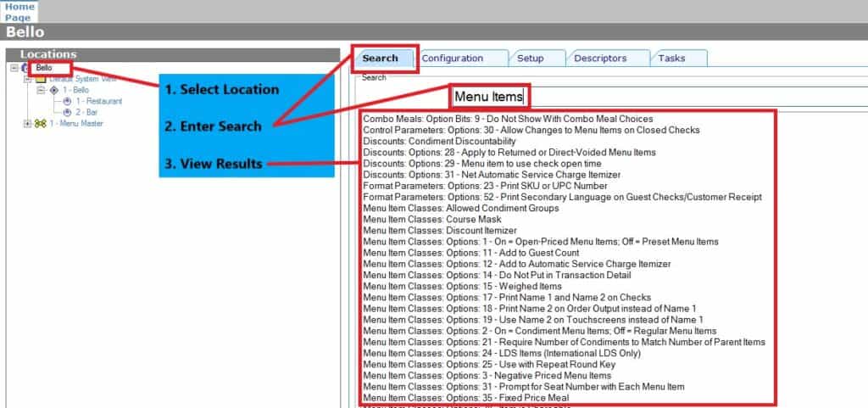The height and width of the screenshot is (408, 868).
Task: Open Control Parameters Options 30 result
Action: pyautogui.click(x=531, y=130)
